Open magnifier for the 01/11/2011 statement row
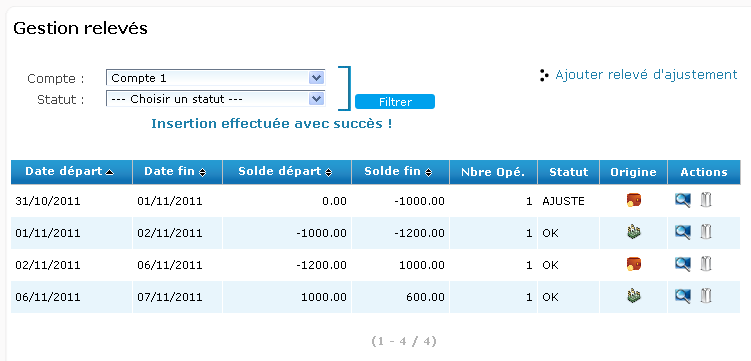Screen dimensions: 751x361 [683, 232]
